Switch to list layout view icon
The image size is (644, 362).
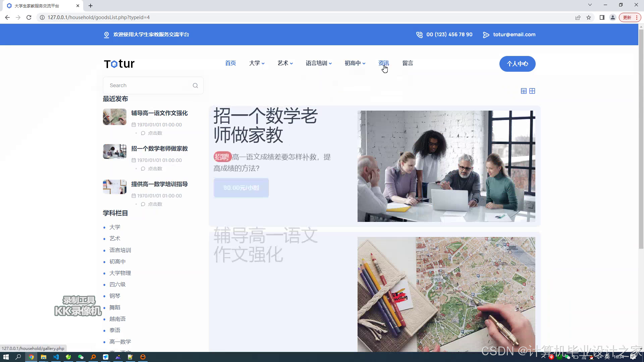524,91
